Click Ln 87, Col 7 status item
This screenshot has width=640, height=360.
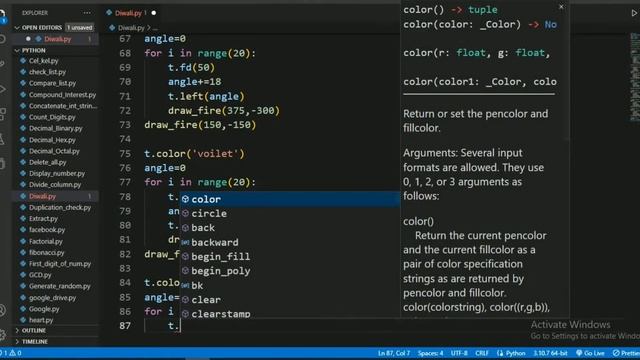[394, 353]
